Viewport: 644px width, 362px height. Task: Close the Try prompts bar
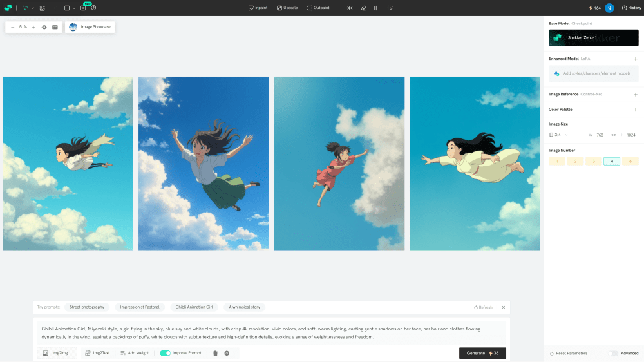(x=504, y=307)
